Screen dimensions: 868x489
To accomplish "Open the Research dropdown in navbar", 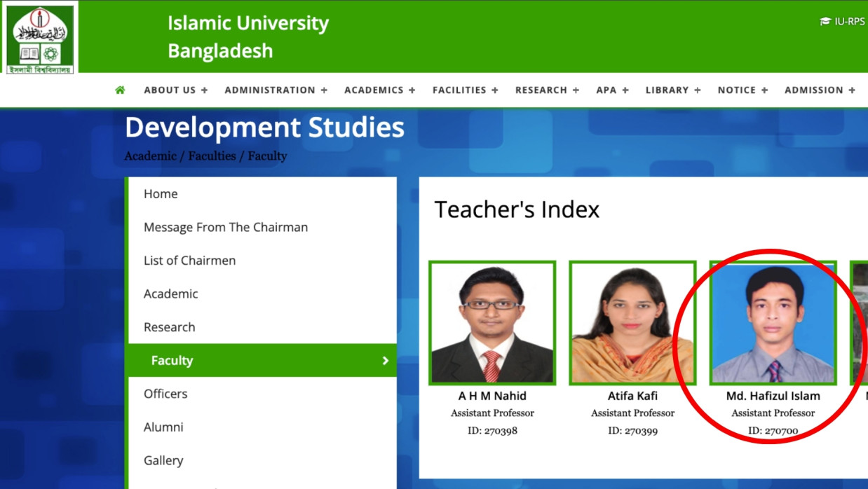I will click(x=548, y=90).
